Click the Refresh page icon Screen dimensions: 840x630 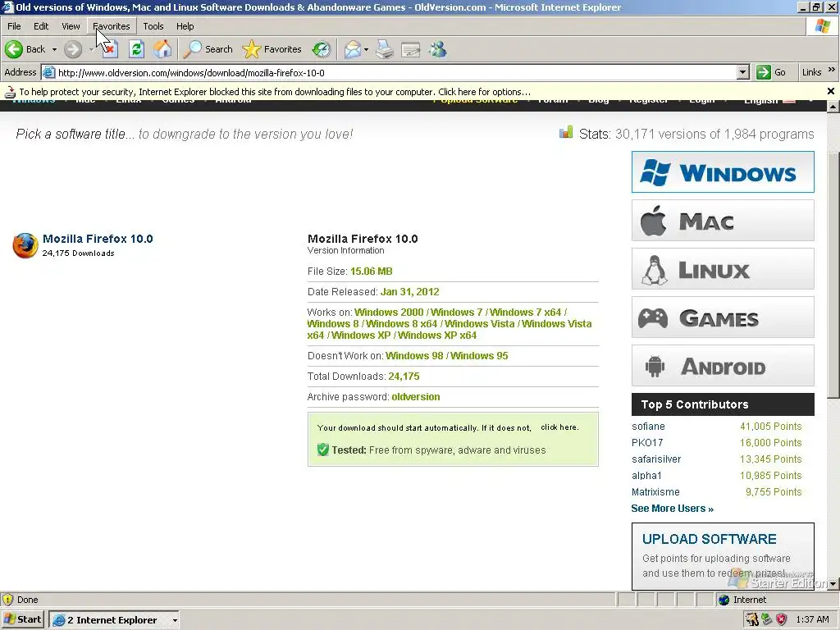click(x=137, y=49)
